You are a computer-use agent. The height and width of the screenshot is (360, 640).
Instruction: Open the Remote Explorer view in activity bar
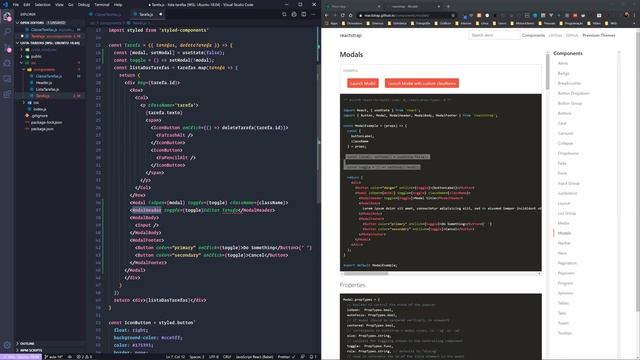(x=7, y=78)
